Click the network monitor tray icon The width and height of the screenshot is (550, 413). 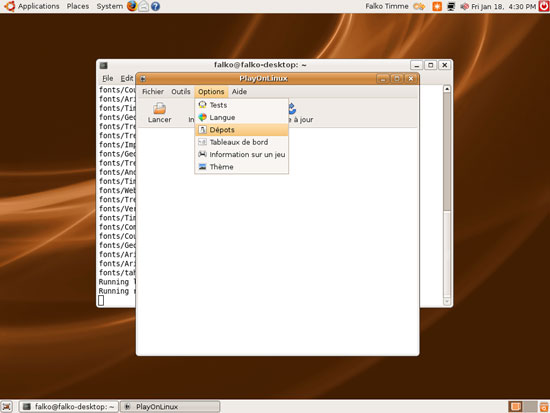[x=451, y=6]
